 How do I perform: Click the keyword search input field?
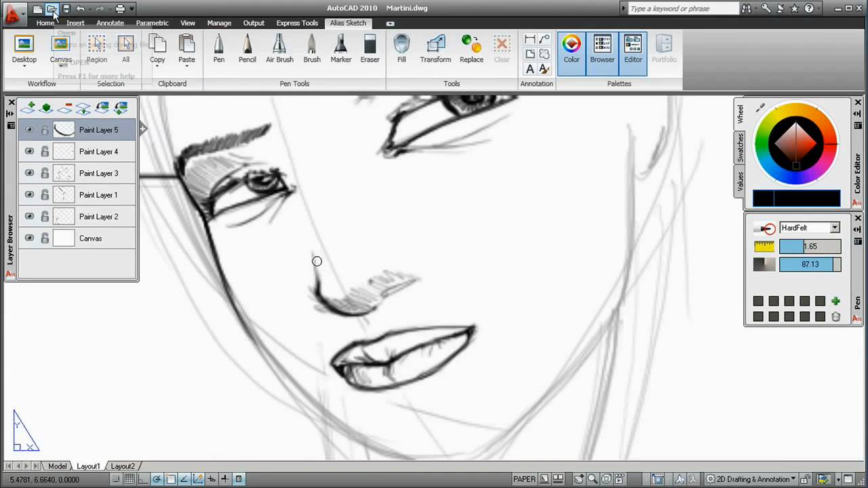click(682, 9)
